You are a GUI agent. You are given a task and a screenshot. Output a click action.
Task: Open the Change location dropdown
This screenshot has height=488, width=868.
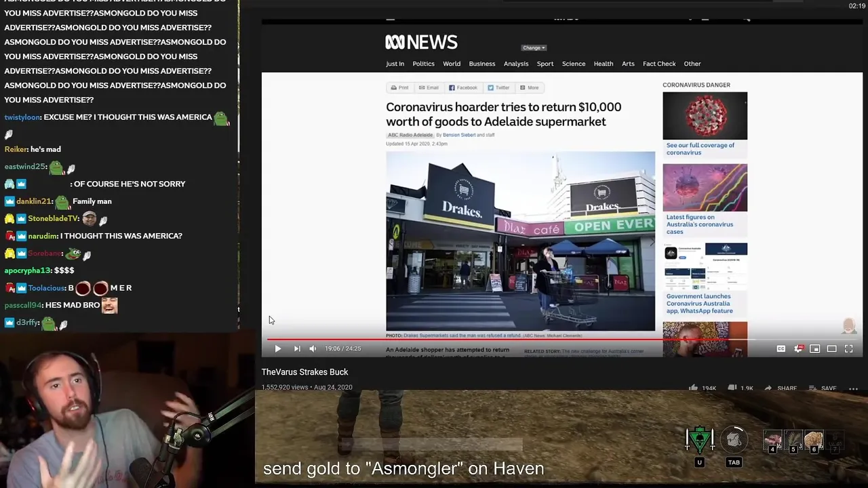pos(534,48)
